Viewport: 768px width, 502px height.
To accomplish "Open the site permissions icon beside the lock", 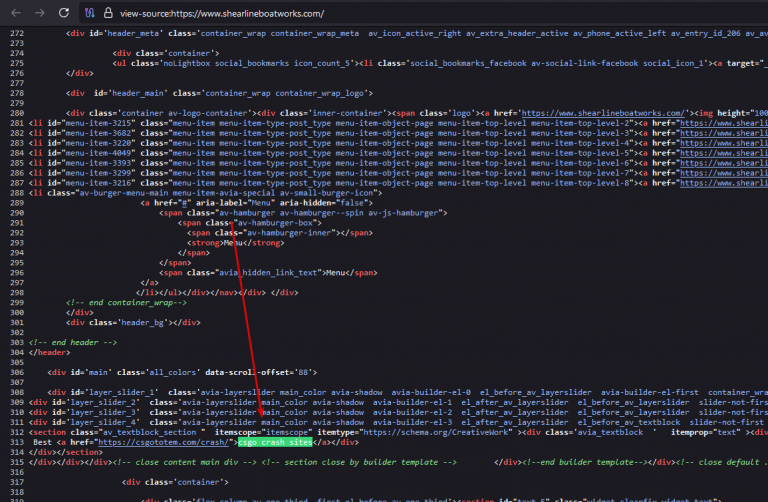I will (90, 13).
